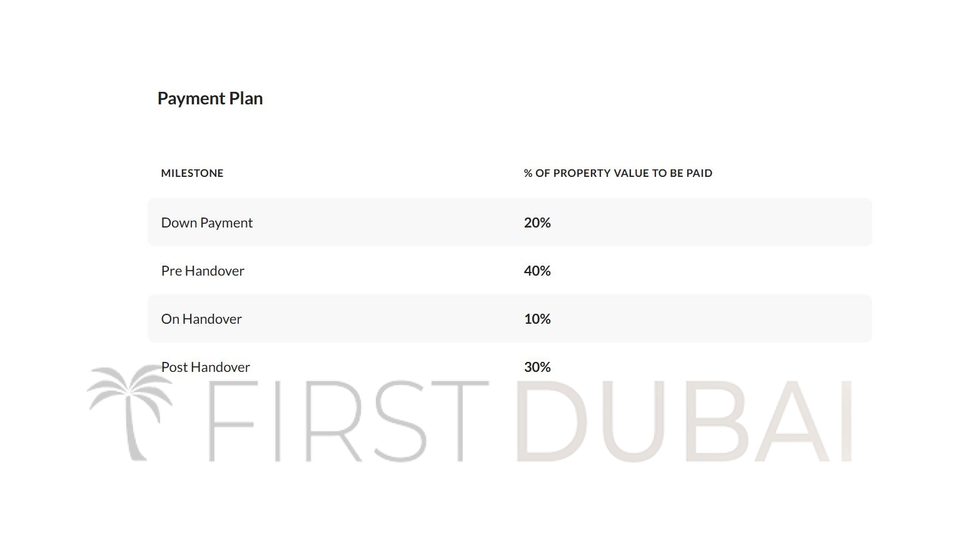Screen dimensions: 958x560
Task: Select the Pre Handover milestone
Action: click(x=203, y=271)
